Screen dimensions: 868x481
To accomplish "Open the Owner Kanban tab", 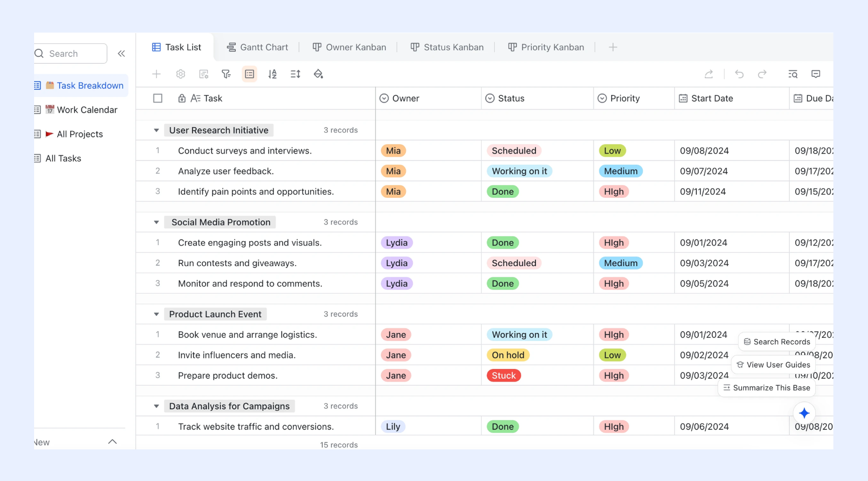I will coord(349,47).
